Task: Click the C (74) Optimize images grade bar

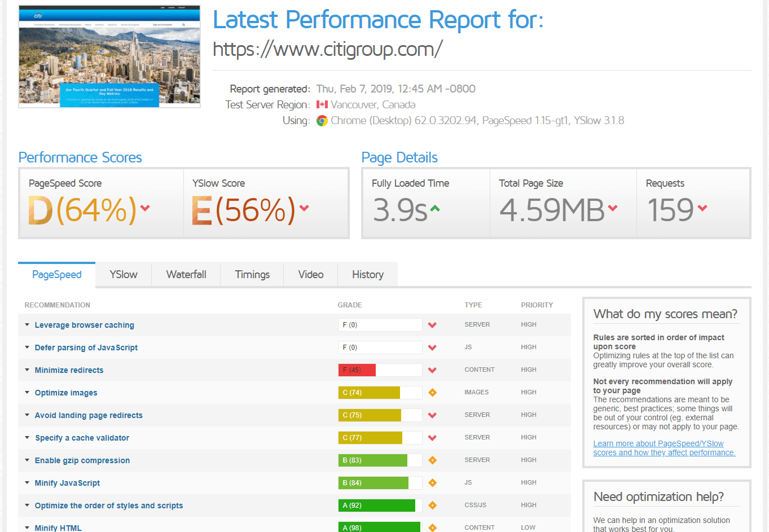Action: click(380, 393)
